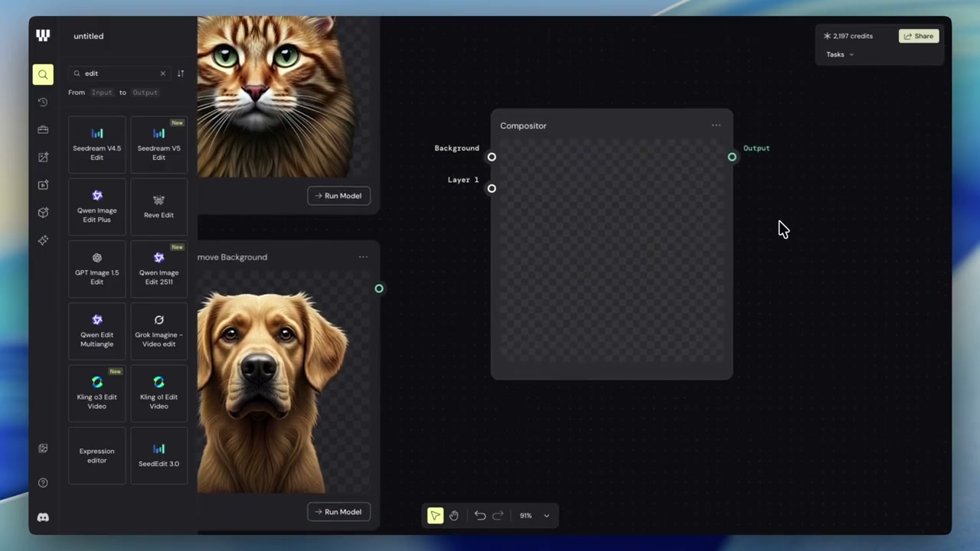Open the search panel in sidebar
Image resolution: width=980 pixels, height=551 pixels.
[x=43, y=74]
